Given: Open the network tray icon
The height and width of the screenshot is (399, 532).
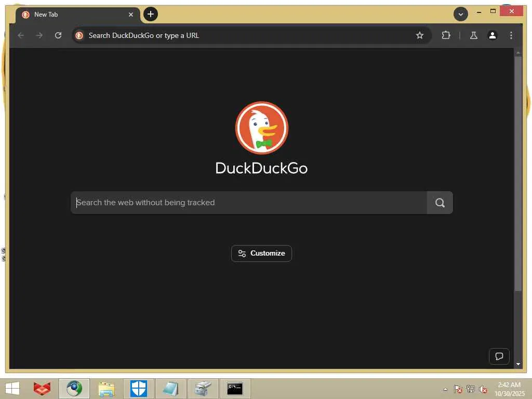Looking at the screenshot, I should pyautogui.click(x=471, y=389).
